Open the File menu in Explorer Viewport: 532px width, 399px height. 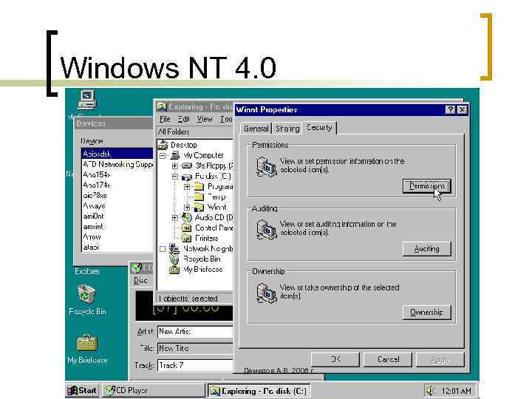pos(165,119)
